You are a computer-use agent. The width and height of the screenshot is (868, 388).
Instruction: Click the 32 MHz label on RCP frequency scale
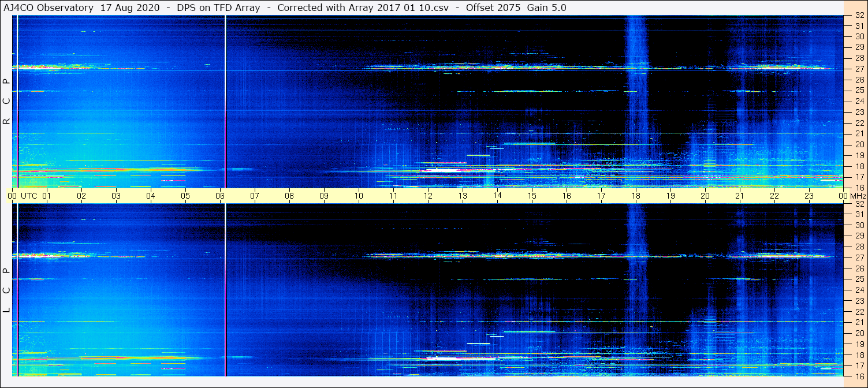pos(859,16)
